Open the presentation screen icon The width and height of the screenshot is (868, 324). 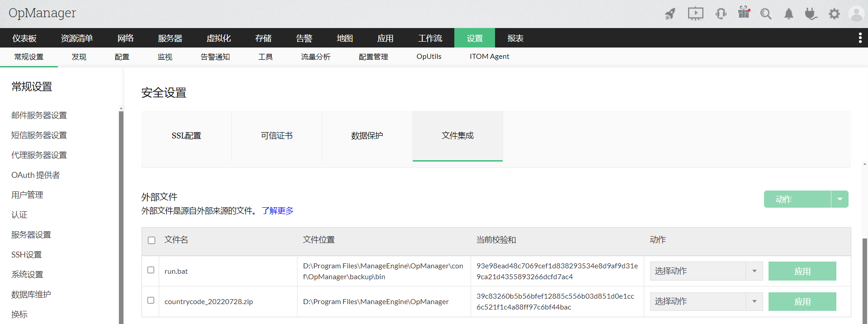click(695, 14)
